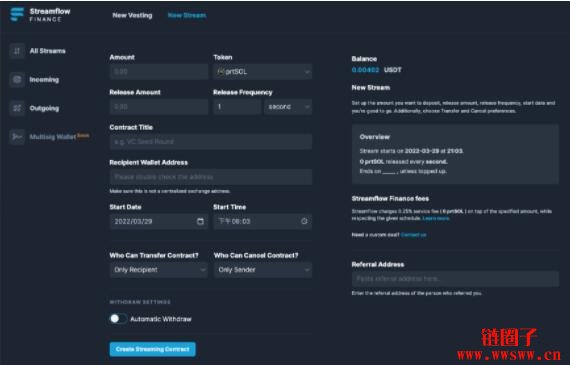
Task: Select All Streams menu item
Action: (48, 51)
